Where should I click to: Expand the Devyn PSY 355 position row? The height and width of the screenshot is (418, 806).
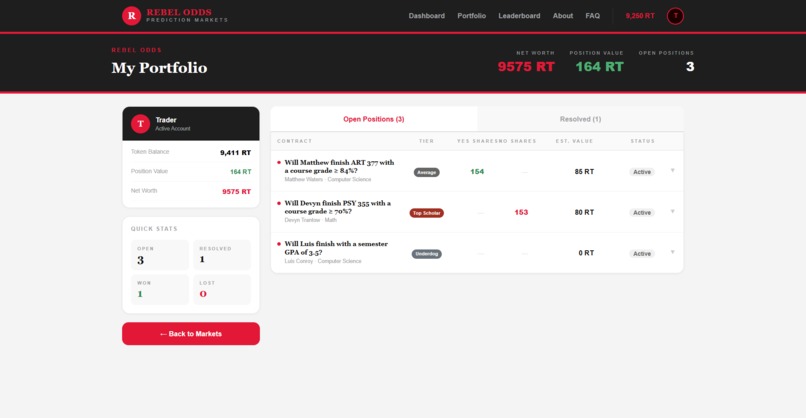pyautogui.click(x=672, y=211)
